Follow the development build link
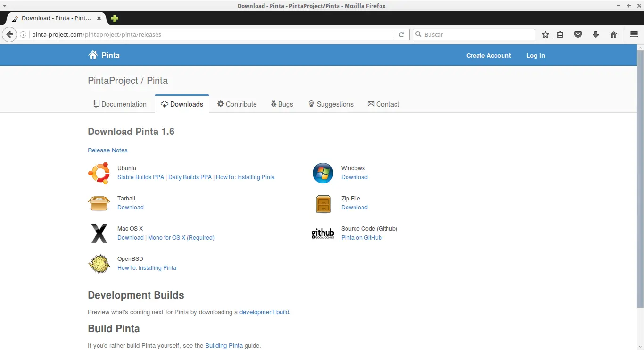The height and width of the screenshot is (350, 644). pyautogui.click(x=264, y=312)
